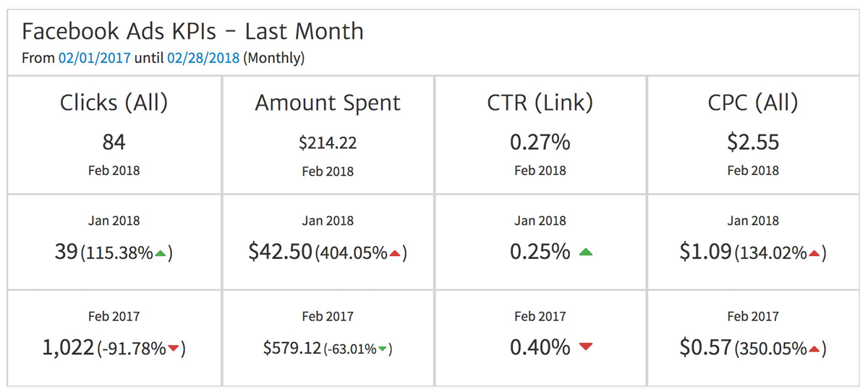
Task: Click the red down arrow beside -91.78%
Action: [174, 350]
